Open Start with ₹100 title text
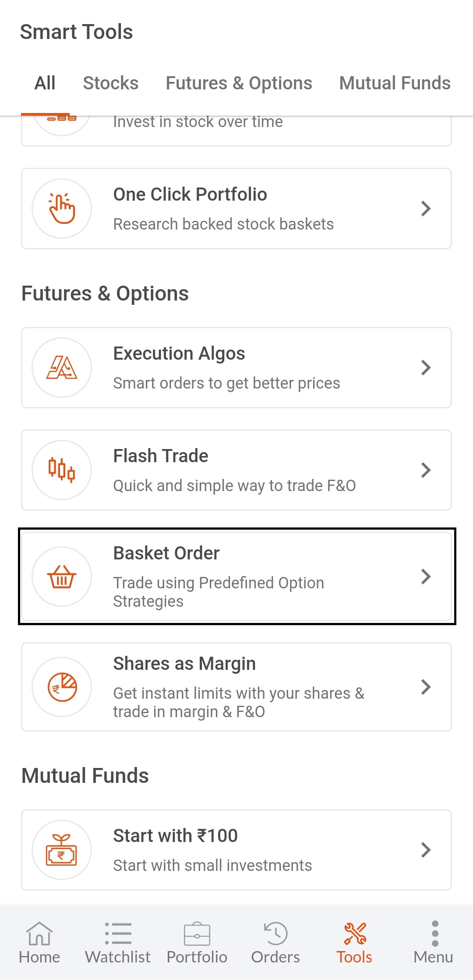Viewport: 473px width, 980px height. (x=175, y=836)
